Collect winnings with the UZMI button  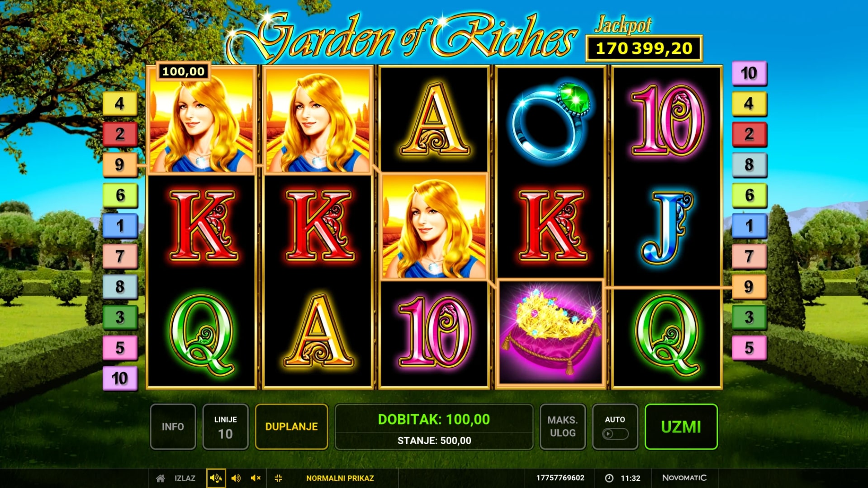[681, 426]
